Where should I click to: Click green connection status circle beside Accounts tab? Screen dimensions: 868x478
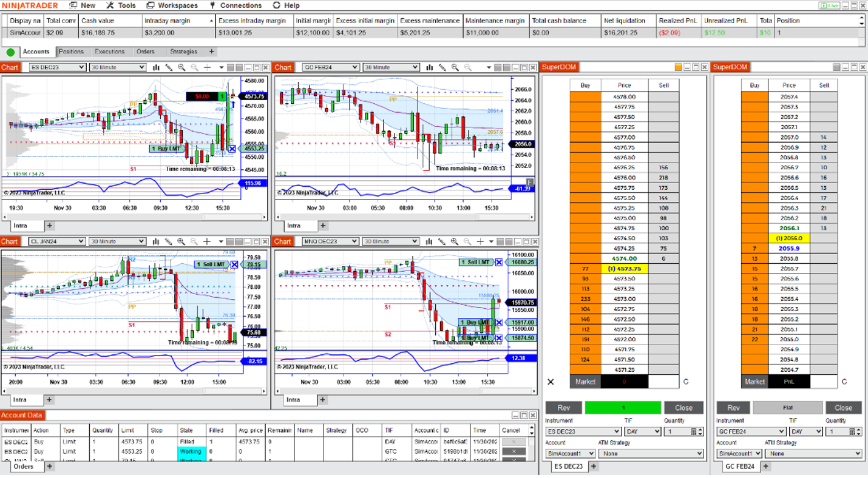coord(10,52)
